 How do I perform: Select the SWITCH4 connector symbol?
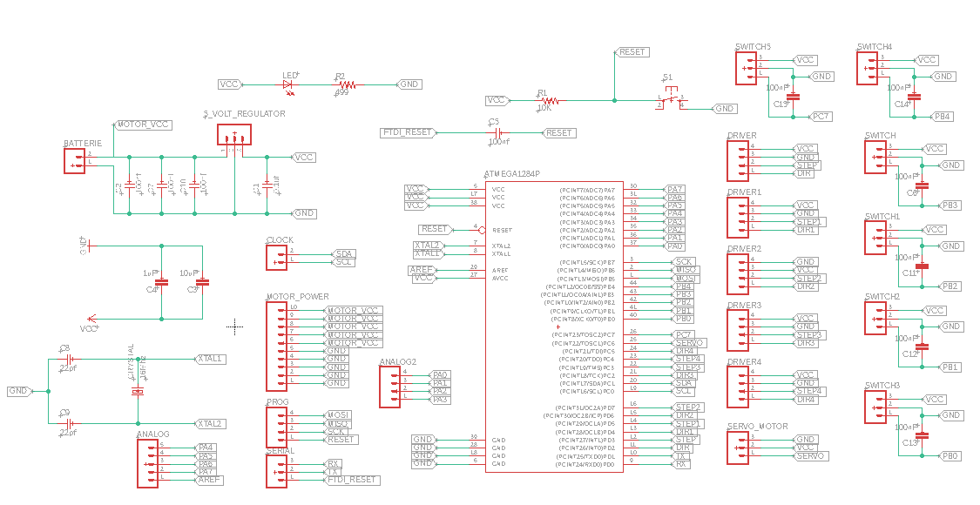(x=867, y=68)
